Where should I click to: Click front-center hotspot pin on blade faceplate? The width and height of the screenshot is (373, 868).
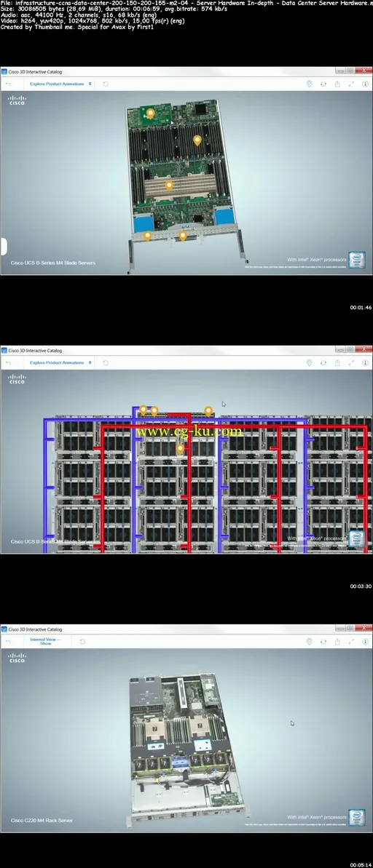[182, 236]
